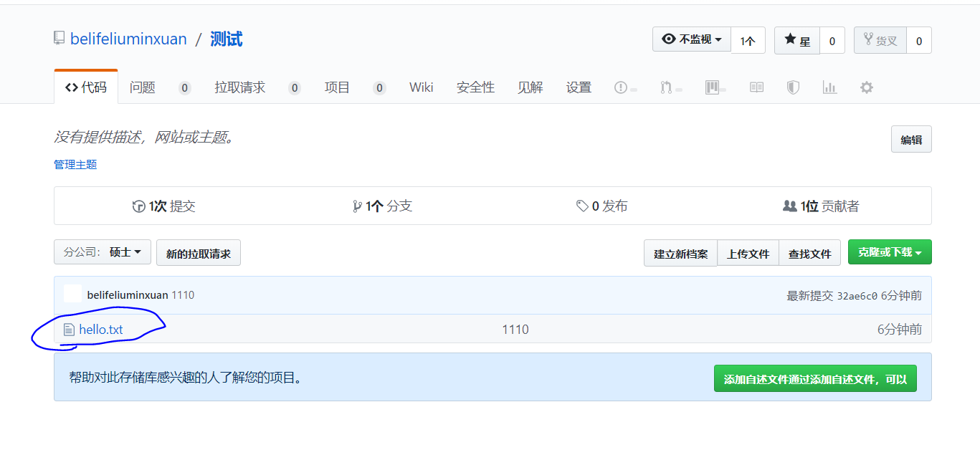Expand the 克隆或下载 clone dropdown
The height and width of the screenshot is (455, 980).
[x=890, y=252]
